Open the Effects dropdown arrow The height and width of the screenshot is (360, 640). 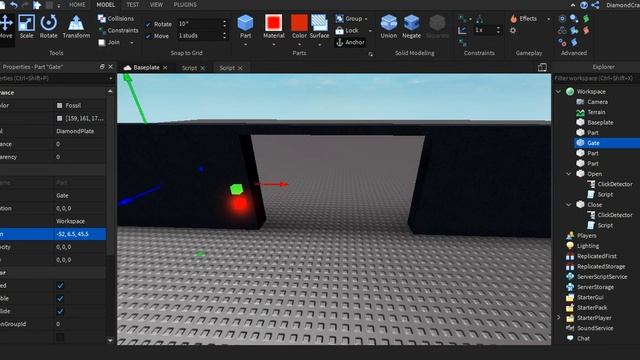click(x=548, y=19)
